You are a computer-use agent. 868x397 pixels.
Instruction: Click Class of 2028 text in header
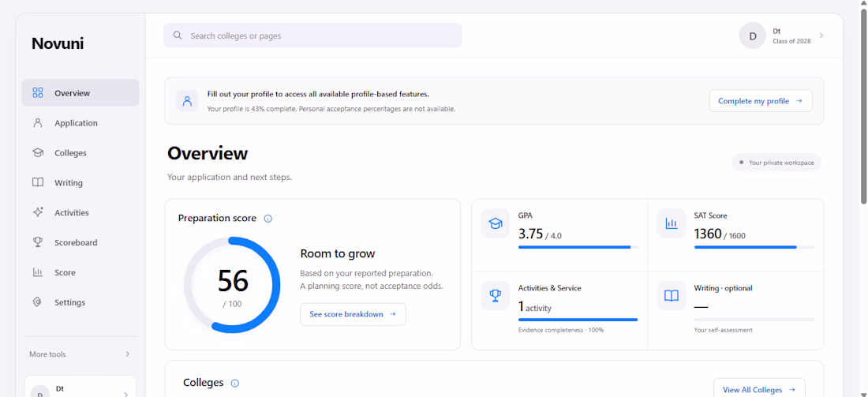(x=791, y=42)
